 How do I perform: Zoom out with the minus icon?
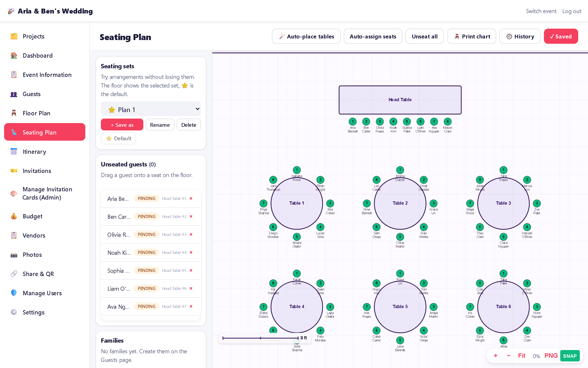point(509,356)
